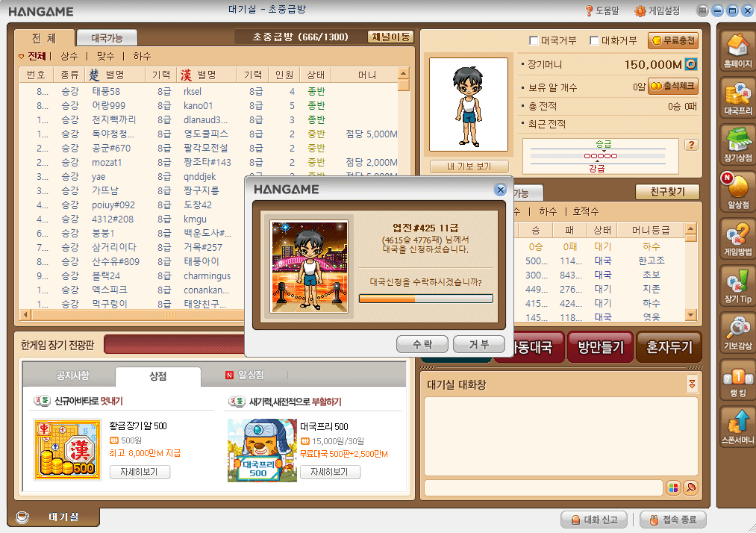Sort user list by 머니등급 column

pyautogui.click(x=651, y=231)
